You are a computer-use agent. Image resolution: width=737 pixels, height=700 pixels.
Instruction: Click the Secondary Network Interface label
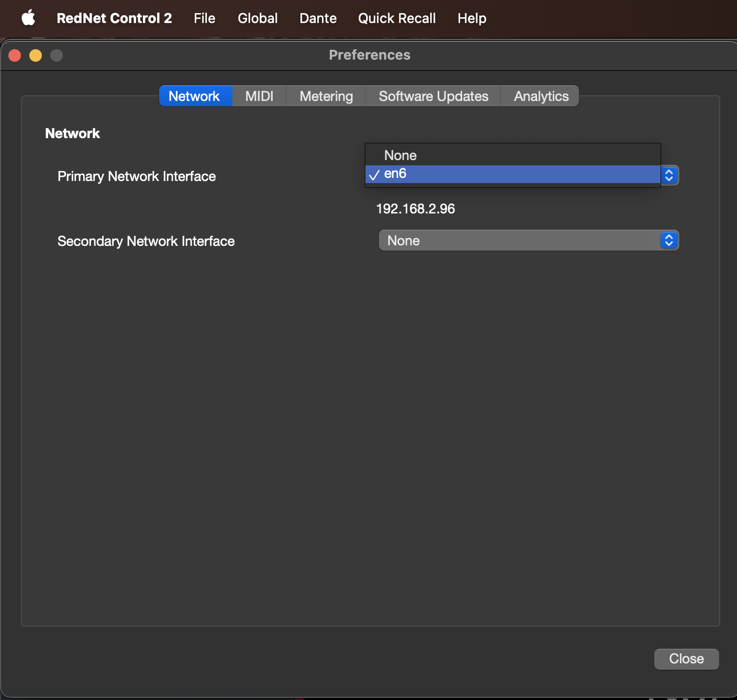click(146, 241)
